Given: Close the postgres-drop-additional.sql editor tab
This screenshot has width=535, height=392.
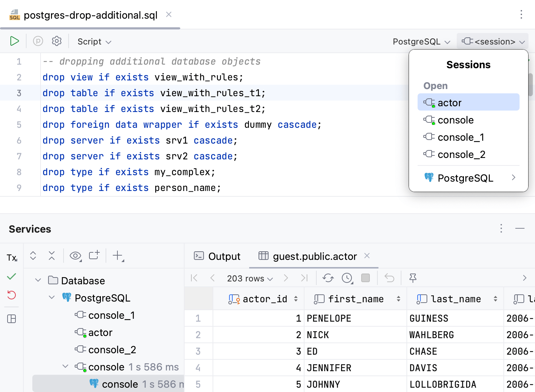Looking at the screenshot, I should [x=169, y=15].
